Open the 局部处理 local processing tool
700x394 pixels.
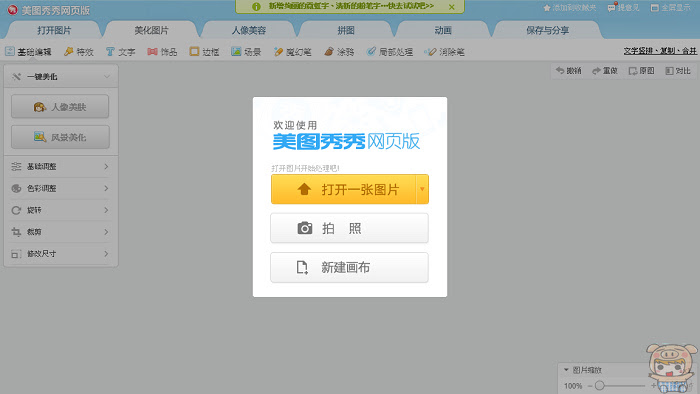tap(390, 52)
